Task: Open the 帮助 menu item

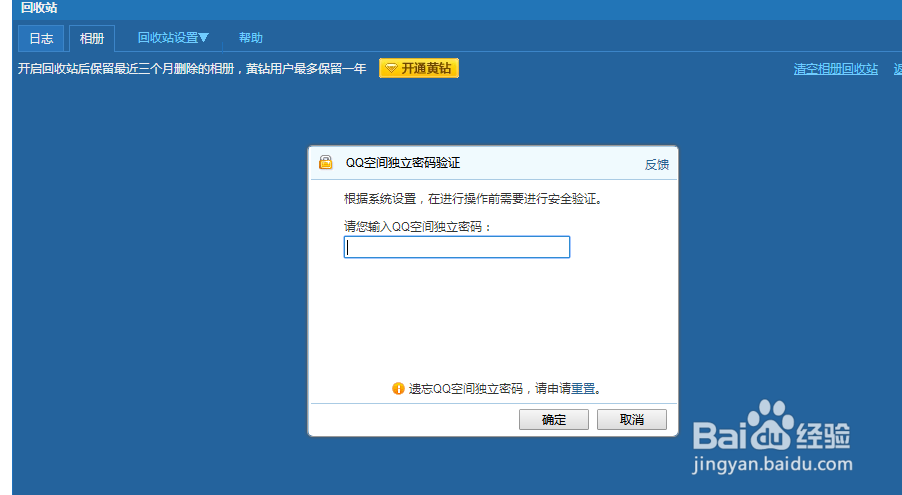Action: coord(250,38)
